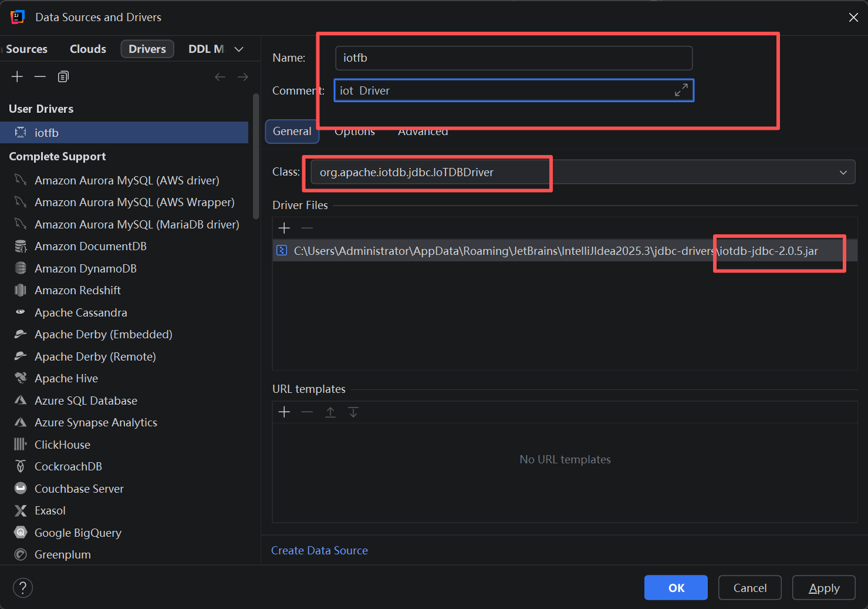Click the Cancel button
Screen dimensions: 868x609
coord(750,588)
